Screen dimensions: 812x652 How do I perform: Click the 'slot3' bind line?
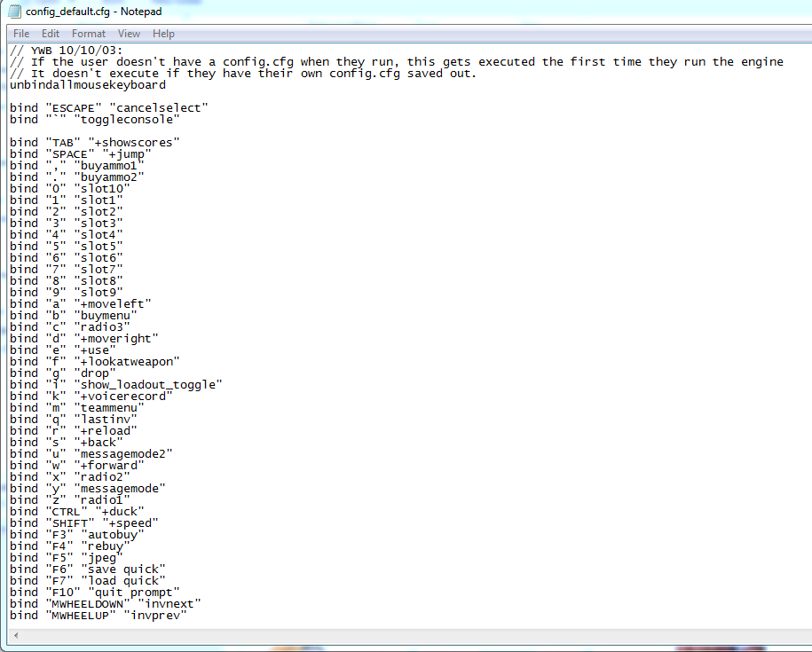coord(67,223)
